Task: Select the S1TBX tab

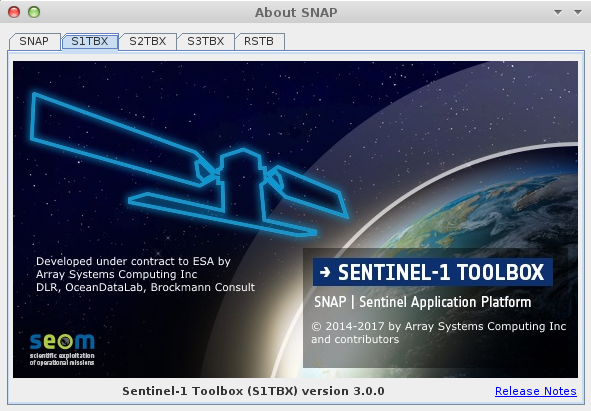Action: click(90, 41)
